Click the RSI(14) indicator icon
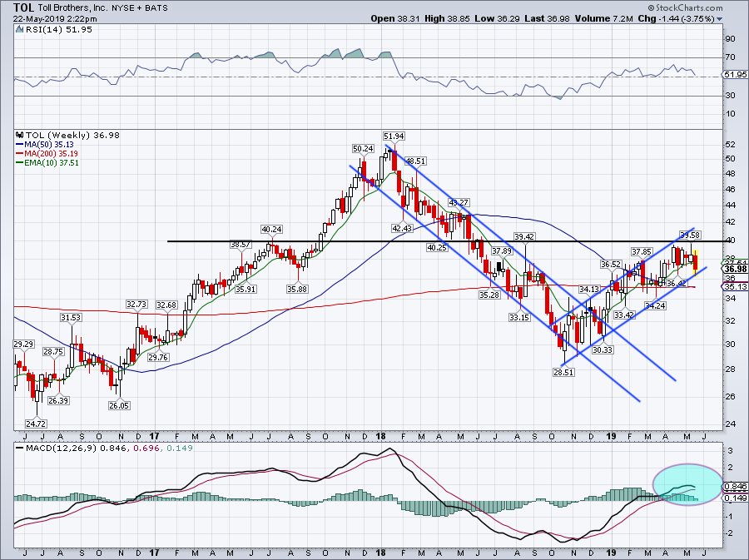Viewport: 749px width, 560px height. coord(19,29)
